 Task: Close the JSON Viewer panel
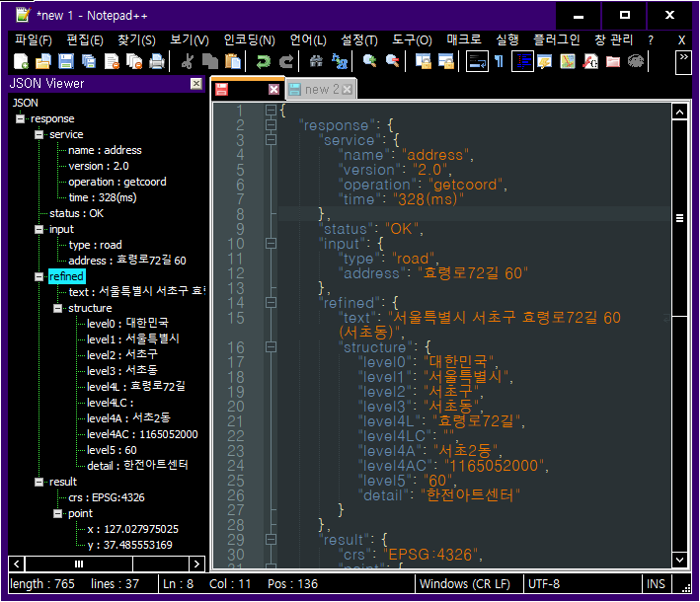pyautogui.click(x=196, y=84)
